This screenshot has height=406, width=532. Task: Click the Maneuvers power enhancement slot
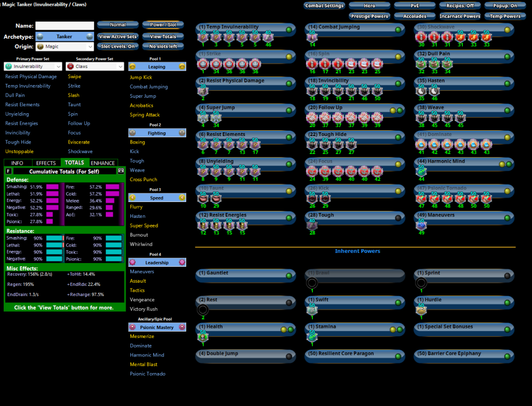click(x=420, y=225)
